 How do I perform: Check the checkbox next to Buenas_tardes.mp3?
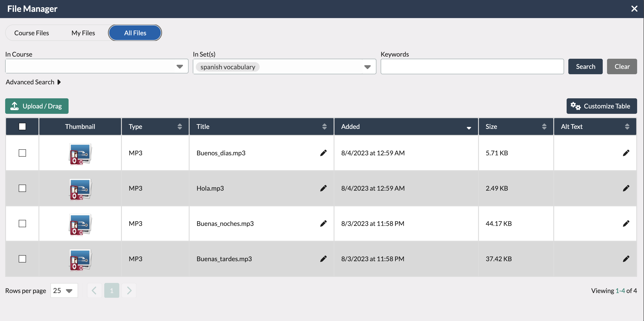tap(22, 259)
